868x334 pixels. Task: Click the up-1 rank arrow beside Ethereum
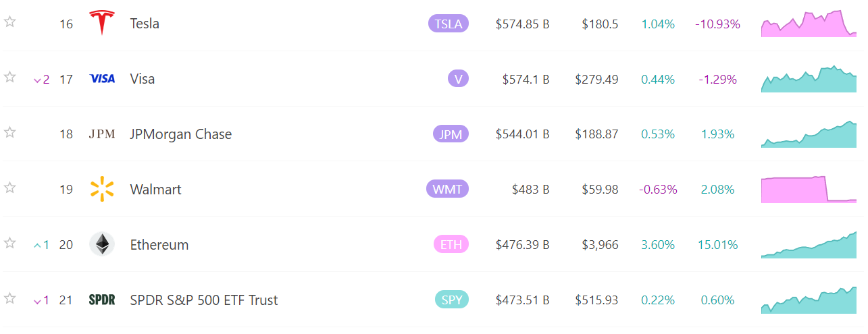click(x=41, y=245)
